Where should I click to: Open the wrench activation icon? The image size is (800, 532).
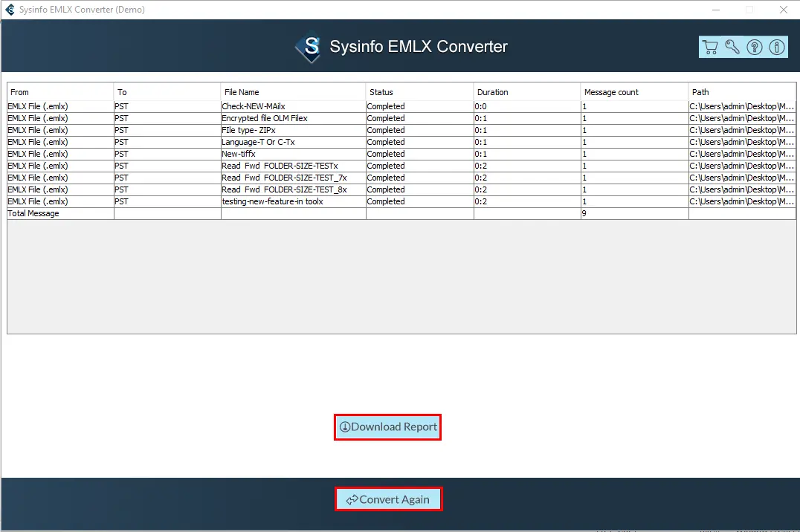(732, 47)
